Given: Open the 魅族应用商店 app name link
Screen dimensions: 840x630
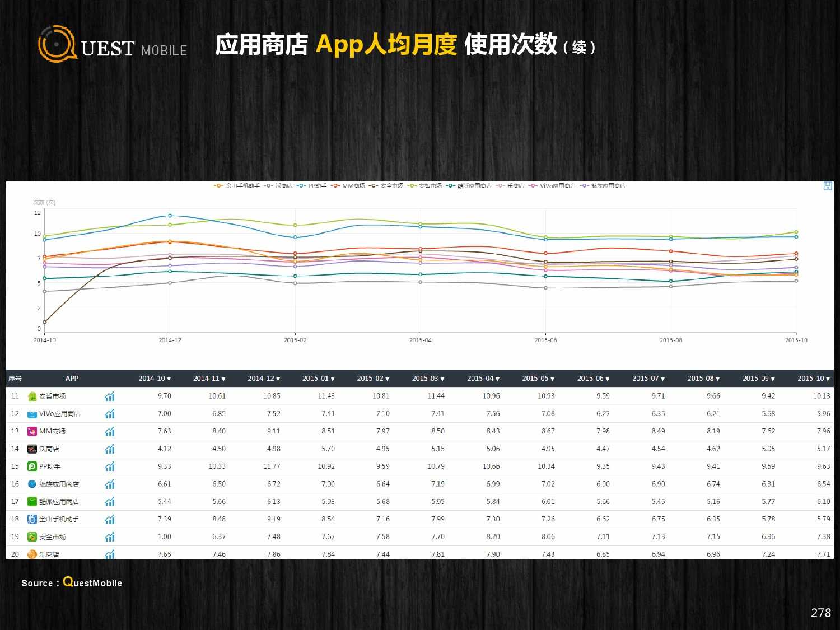Looking at the screenshot, I should [59, 484].
